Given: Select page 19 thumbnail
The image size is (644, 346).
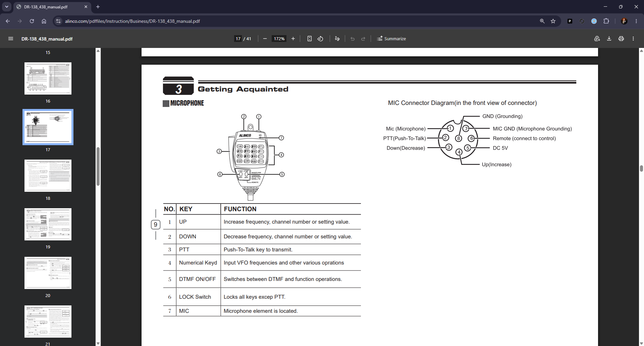Looking at the screenshot, I should [x=48, y=224].
